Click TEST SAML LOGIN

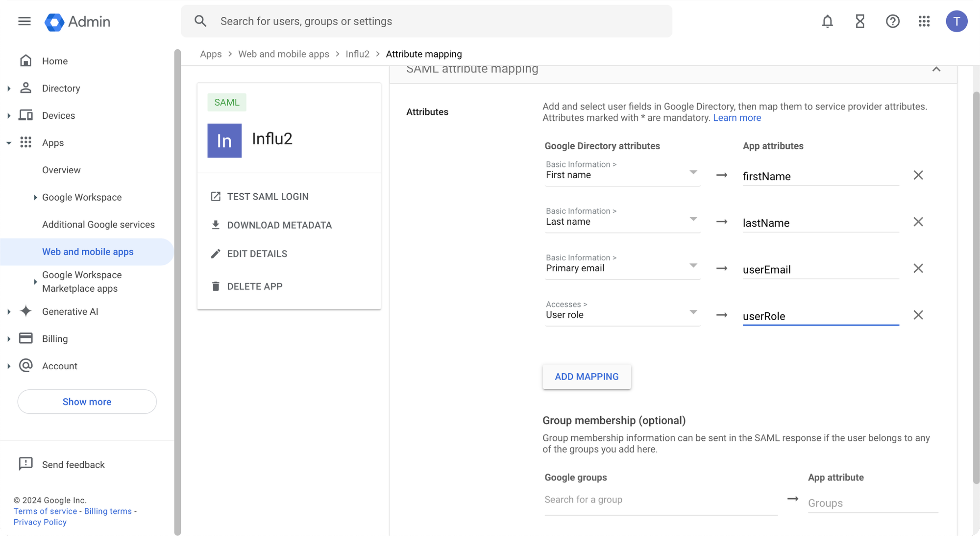click(x=260, y=196)
